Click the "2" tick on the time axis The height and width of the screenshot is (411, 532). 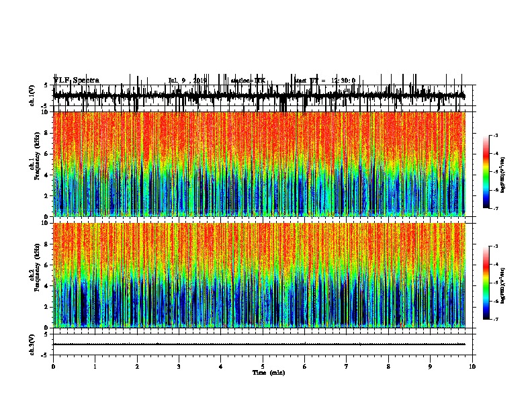pyautogui.click(x=137, y=367)
